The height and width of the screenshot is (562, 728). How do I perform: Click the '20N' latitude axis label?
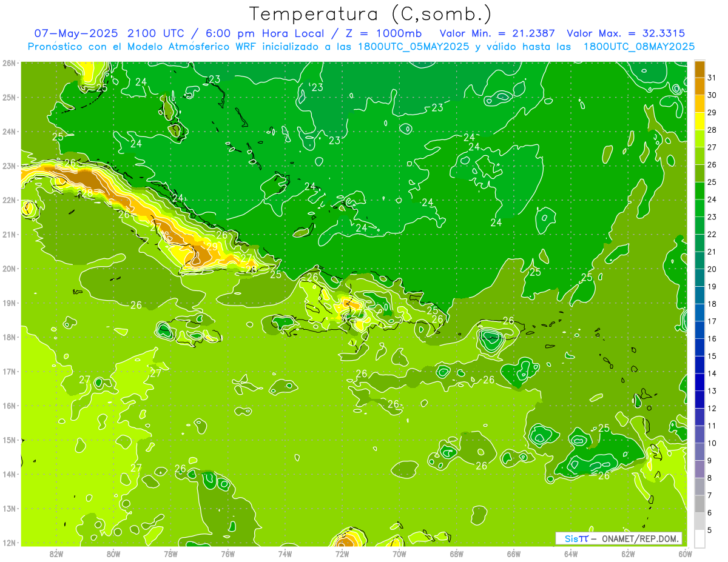pos(9,269)
